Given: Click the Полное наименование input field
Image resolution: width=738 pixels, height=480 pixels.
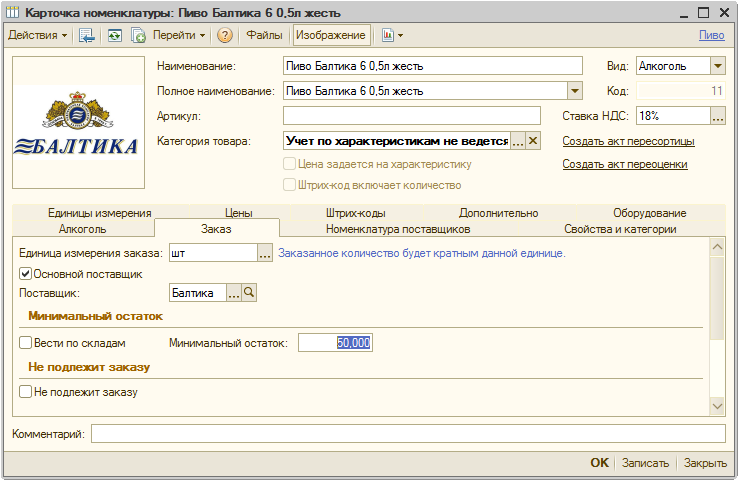Looking at the screenshot, I should [x=425, y=91].
